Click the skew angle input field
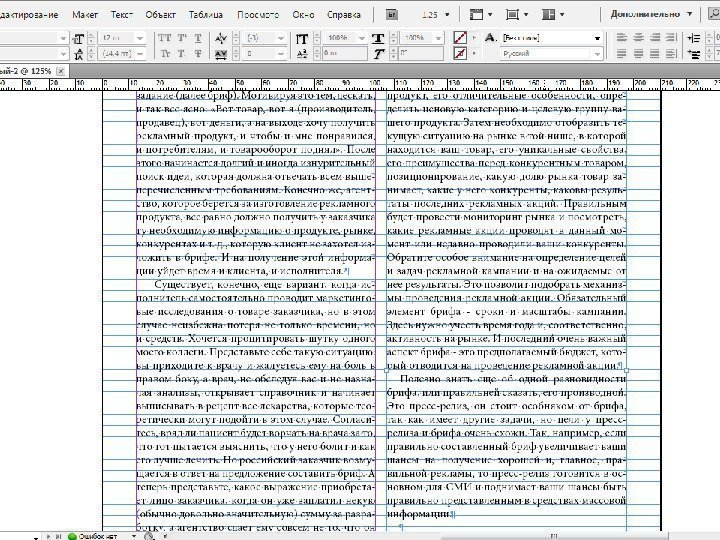The image size is (720, 540). 421,54
